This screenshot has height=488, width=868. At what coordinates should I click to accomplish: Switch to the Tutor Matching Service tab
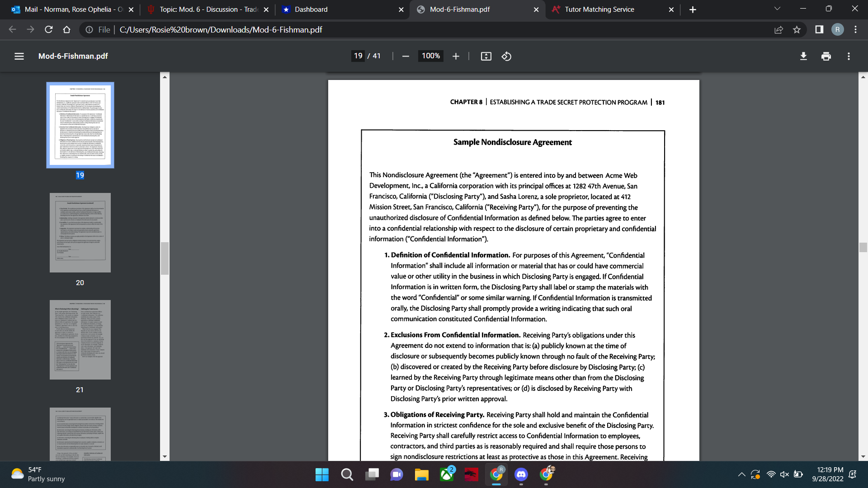click(x=599, y=9)
